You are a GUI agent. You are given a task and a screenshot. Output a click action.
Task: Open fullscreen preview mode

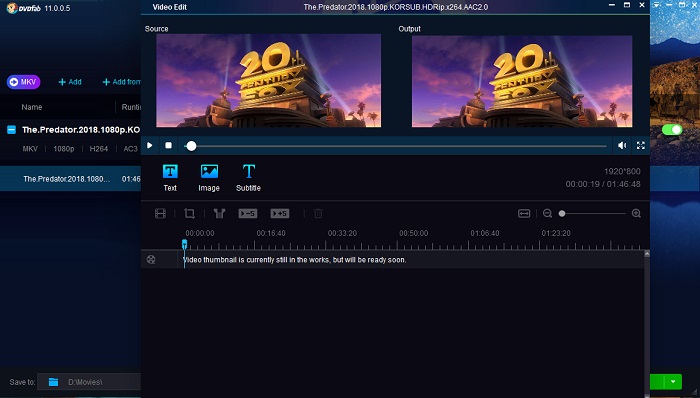[x=641, y=145]
